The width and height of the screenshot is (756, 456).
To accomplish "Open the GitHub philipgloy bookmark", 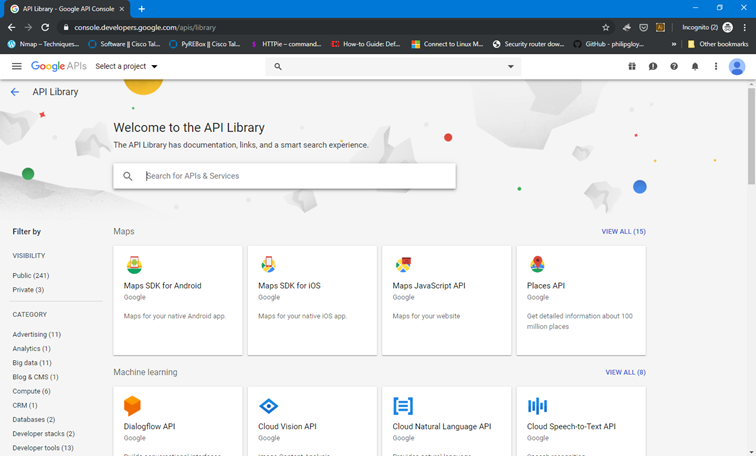I will point(608,44).
